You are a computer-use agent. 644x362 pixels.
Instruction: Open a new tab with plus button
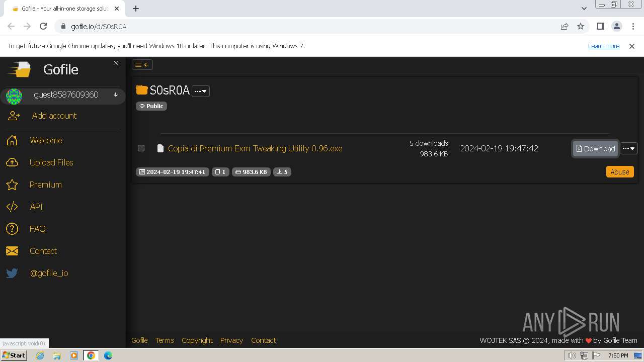[136, 9]
